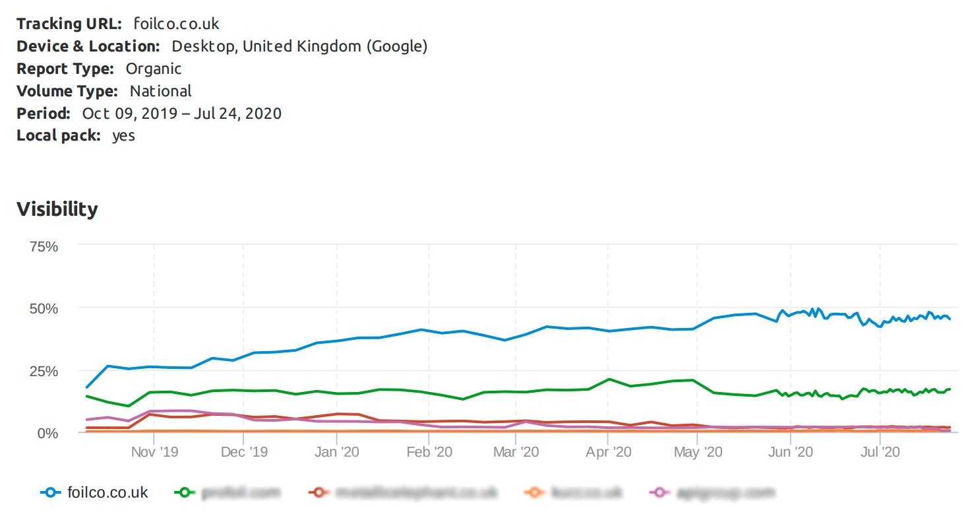
Task: Click the purple legend marker icon
Action: tap(660, 492)
